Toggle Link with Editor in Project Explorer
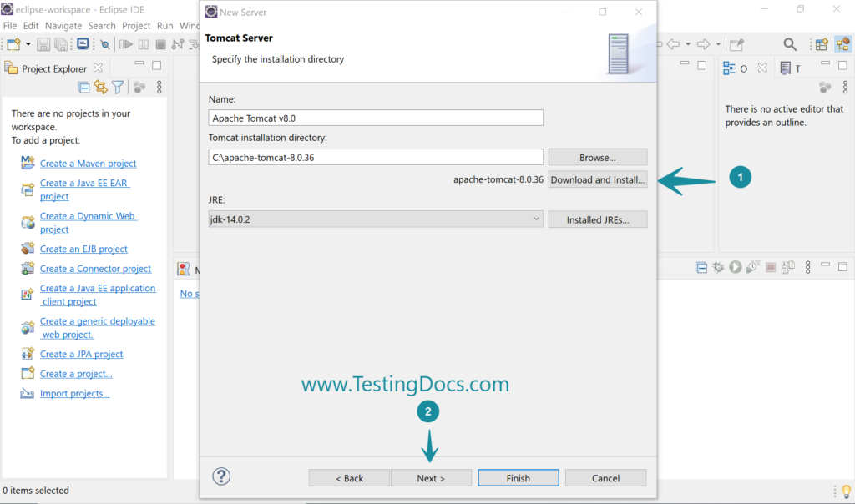 click(101, 87)
